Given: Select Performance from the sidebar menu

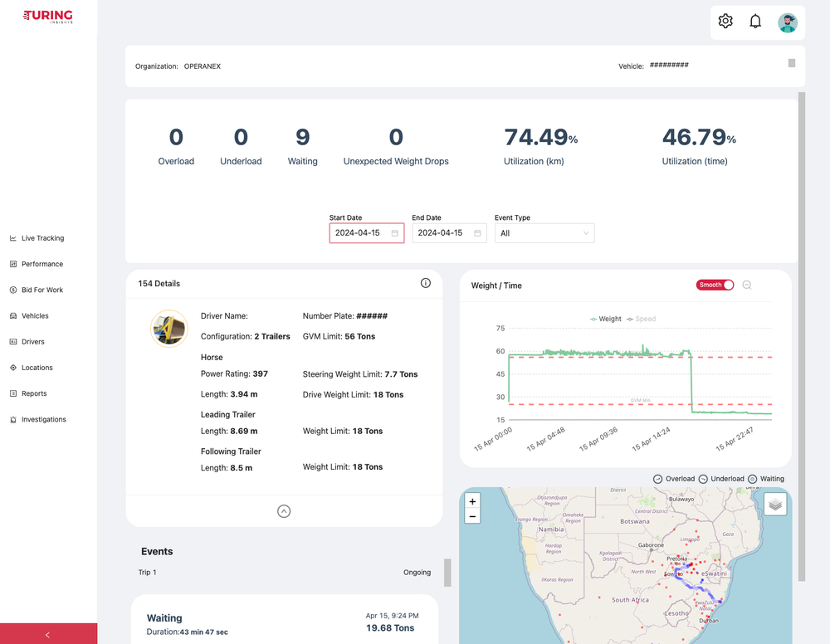Looking at the screenshot, I should pos(40,264).
